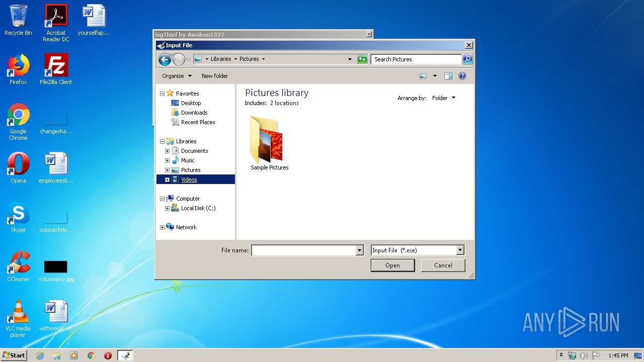Click the Libraries breadcrumb segment
The image size is (644, 362).
point(221,59)
